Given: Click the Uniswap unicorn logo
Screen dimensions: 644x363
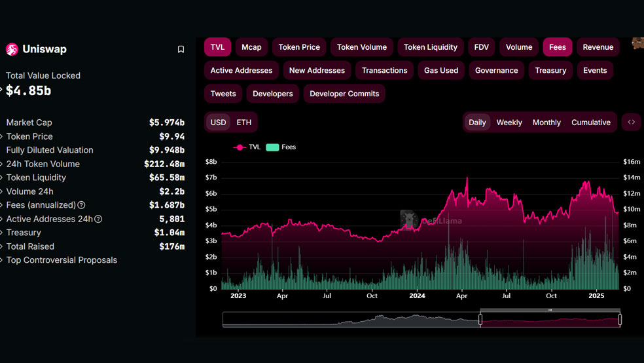Looking at the screenshot, I should point(12,49).
